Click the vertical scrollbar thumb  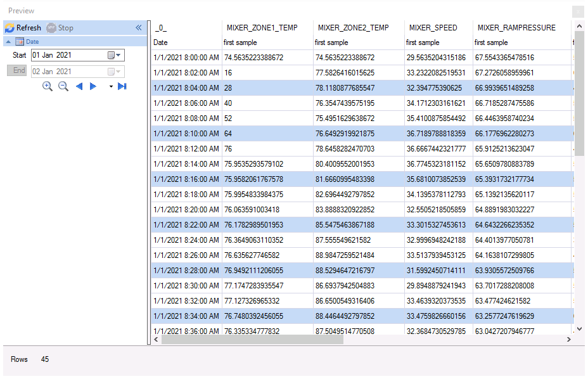pos(579,94)
